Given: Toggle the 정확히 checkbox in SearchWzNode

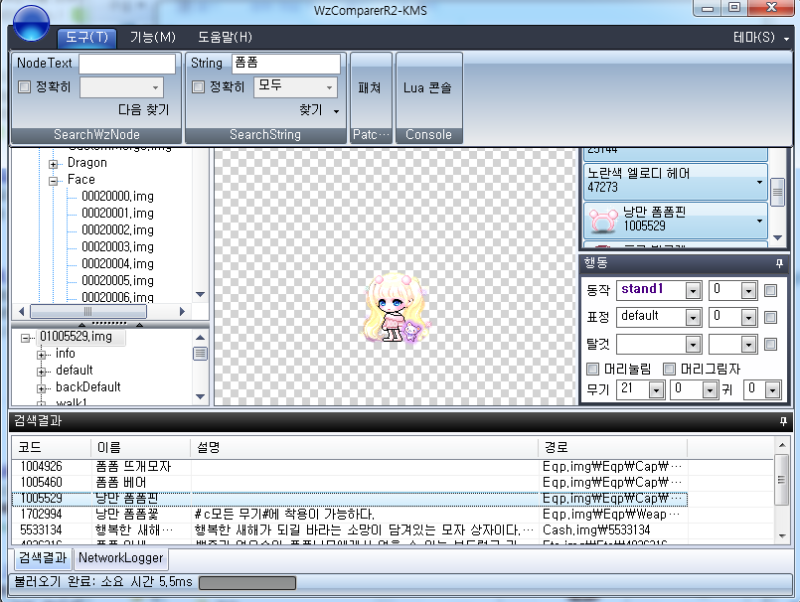Looking at the screenshot, I should click(24, 87).
